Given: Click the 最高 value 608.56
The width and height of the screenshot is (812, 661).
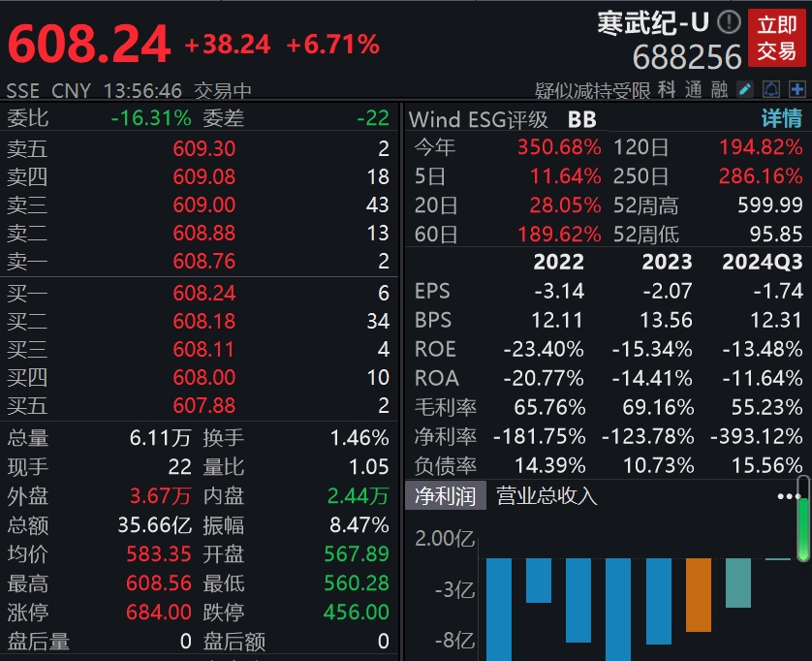Looking at the screenshot, I should (159, 583).
